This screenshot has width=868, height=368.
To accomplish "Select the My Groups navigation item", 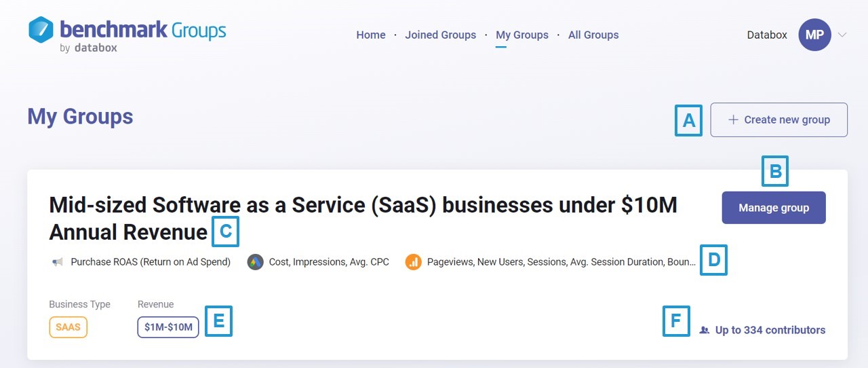I will [x=522, y=35].
